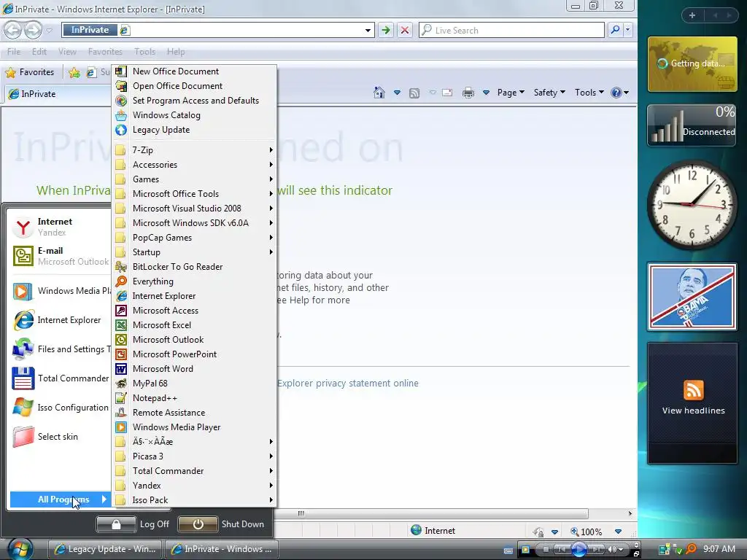Screen dimensions: 747x560
Task: Open the IE Tools command bar dropdown
Action: 589,93
